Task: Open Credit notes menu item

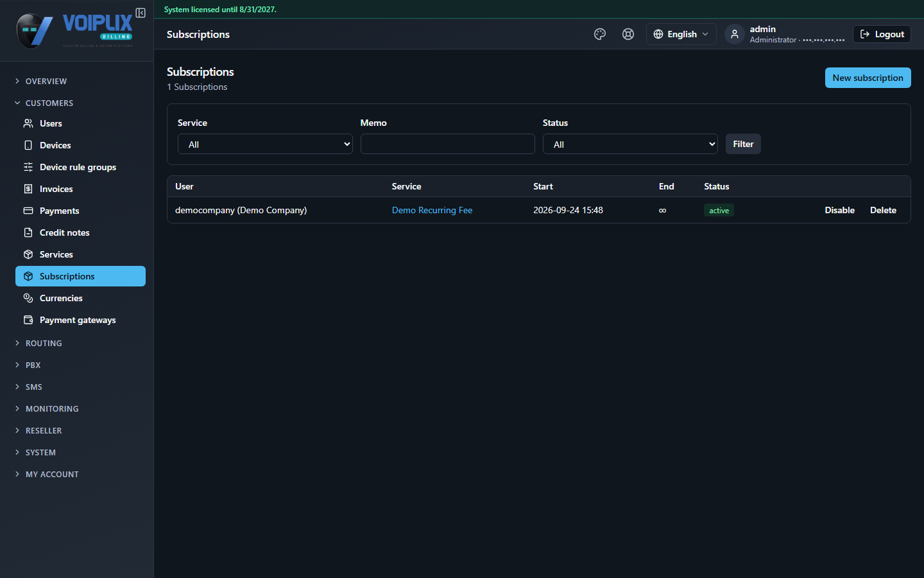Action: pos(80,232)
